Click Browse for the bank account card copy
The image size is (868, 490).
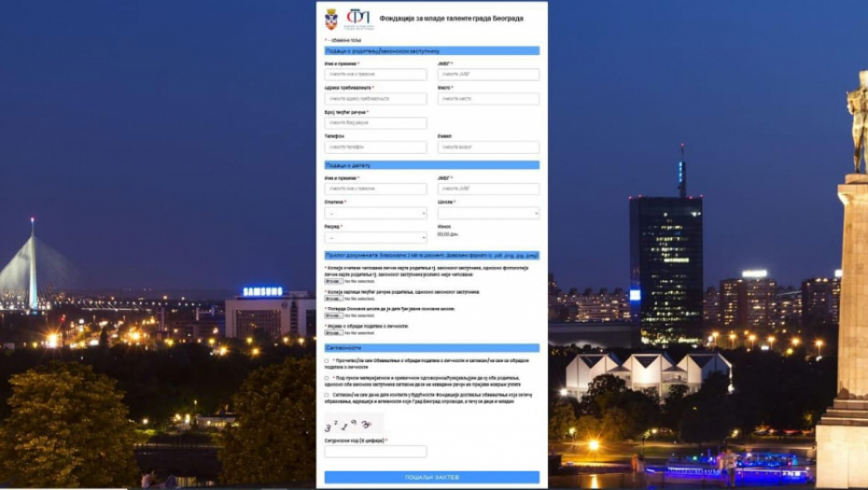coord(333,299)
